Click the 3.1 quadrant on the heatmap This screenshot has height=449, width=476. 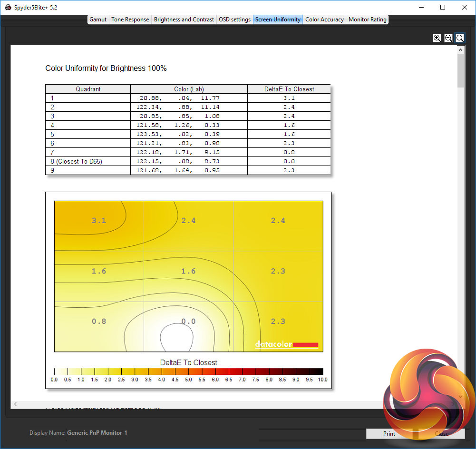coord(99,221)
